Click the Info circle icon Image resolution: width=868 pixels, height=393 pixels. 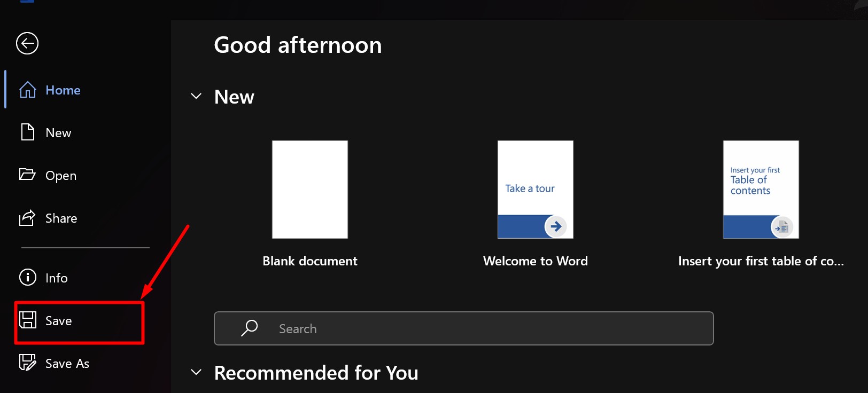tap(28, 277)
